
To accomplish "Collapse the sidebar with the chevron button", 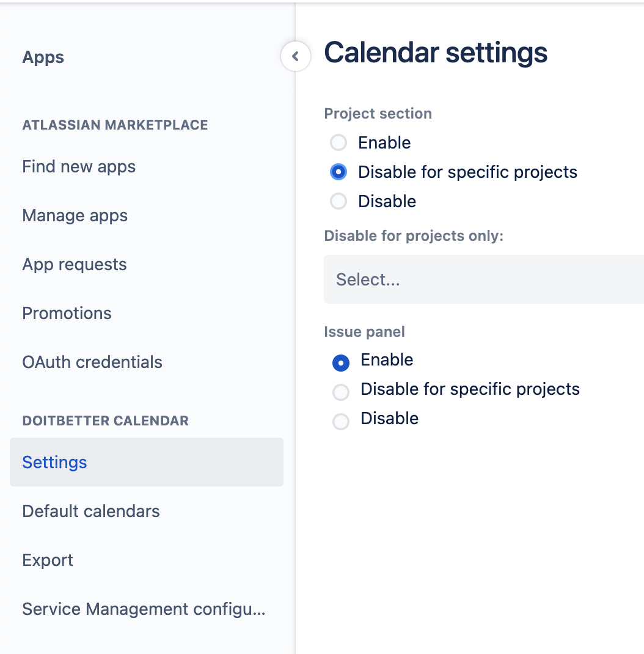I will 296,57.
